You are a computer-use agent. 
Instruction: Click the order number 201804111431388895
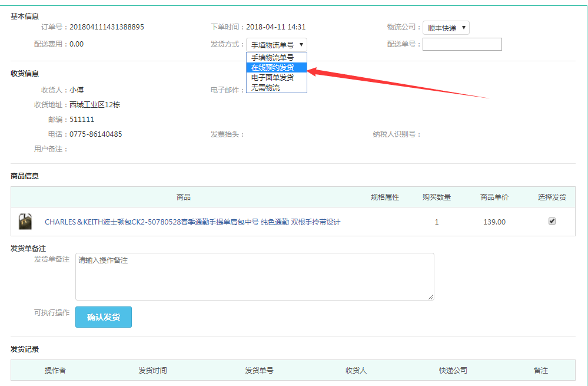pos(107,27)
